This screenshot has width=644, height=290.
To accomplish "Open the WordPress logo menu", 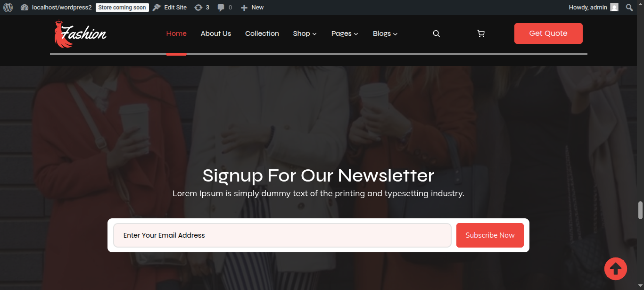I will [8, 8].
